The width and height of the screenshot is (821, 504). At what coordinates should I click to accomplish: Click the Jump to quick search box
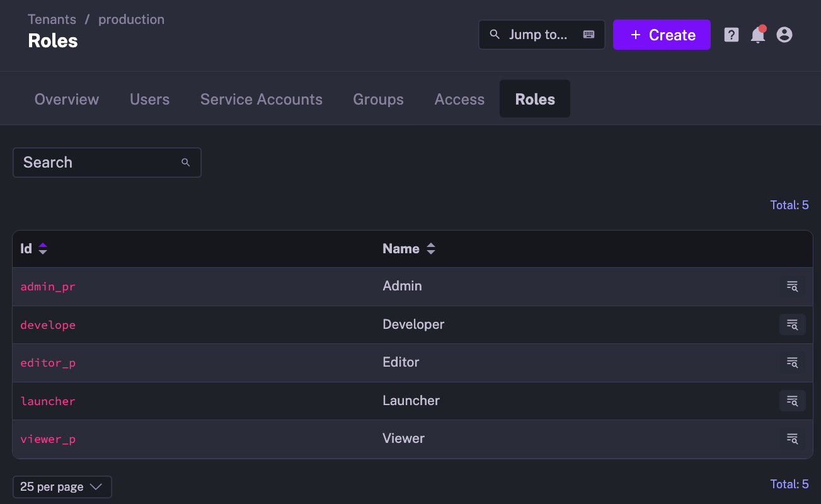tap(541, 35)
